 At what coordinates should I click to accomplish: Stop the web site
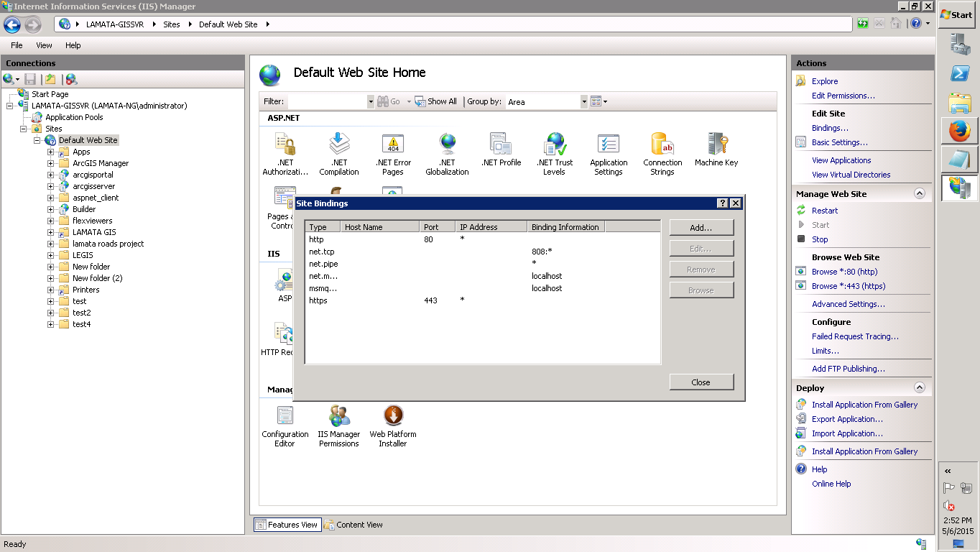(x=820, y=239)
